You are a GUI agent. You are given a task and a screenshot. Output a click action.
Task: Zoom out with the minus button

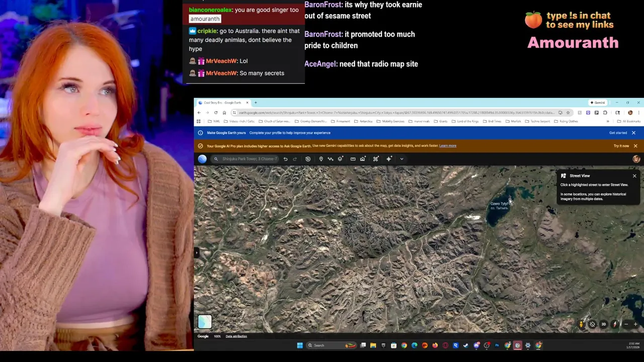626,324
